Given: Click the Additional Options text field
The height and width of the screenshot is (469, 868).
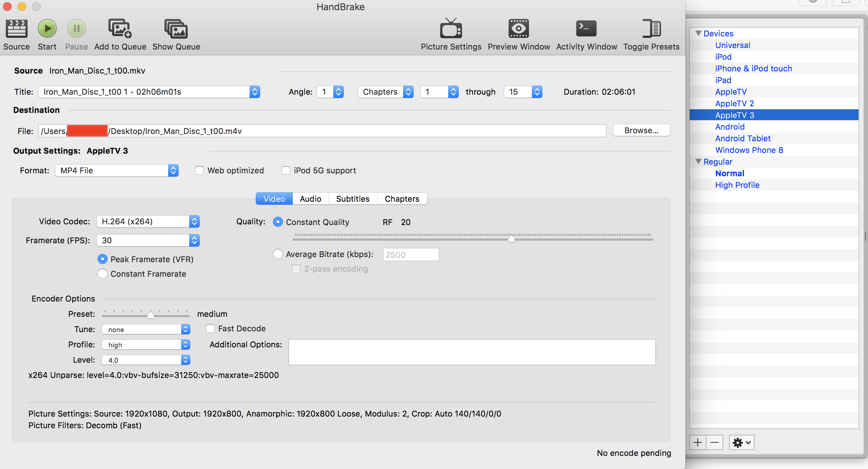Looking at the screenshot, I should [x=472, y=352].
